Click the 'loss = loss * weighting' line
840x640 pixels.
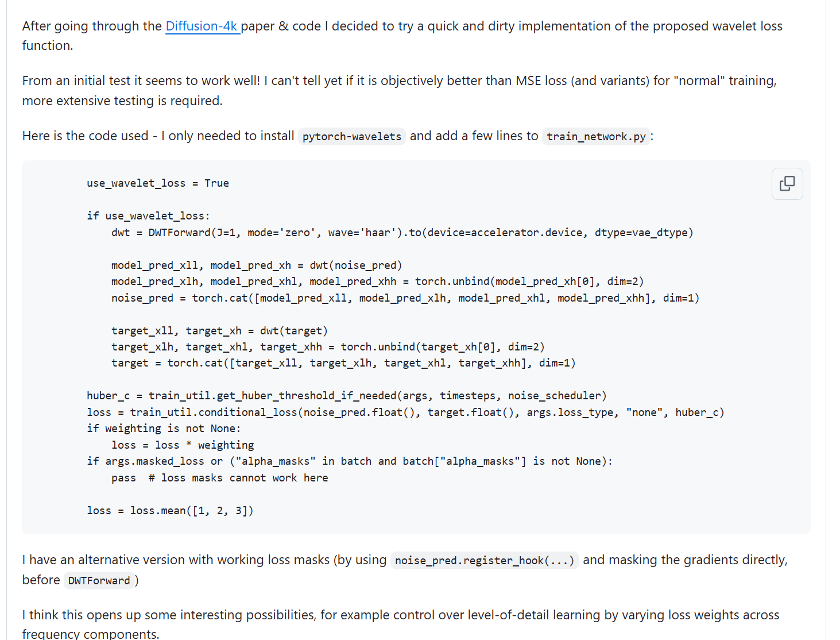183,445
